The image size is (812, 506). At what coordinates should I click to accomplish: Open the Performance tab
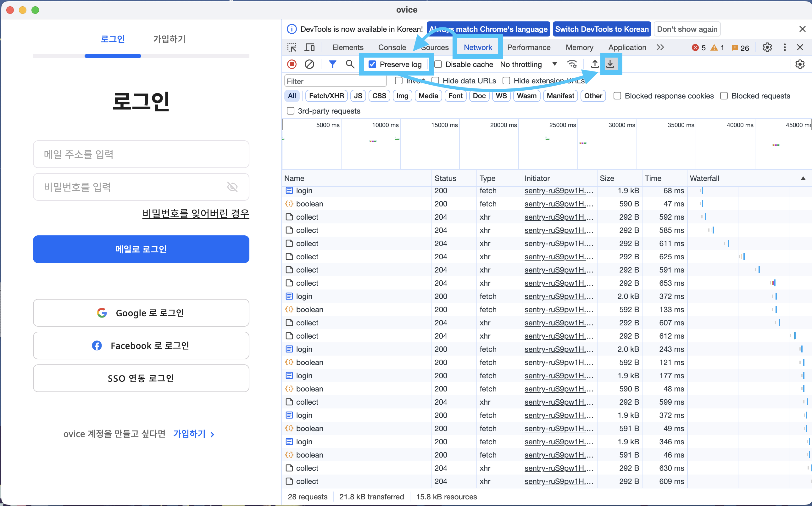[x=529, y=48]
